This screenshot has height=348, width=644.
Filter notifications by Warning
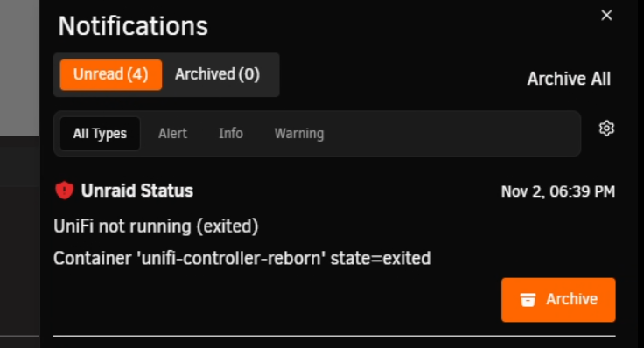[x=299, y=134]
